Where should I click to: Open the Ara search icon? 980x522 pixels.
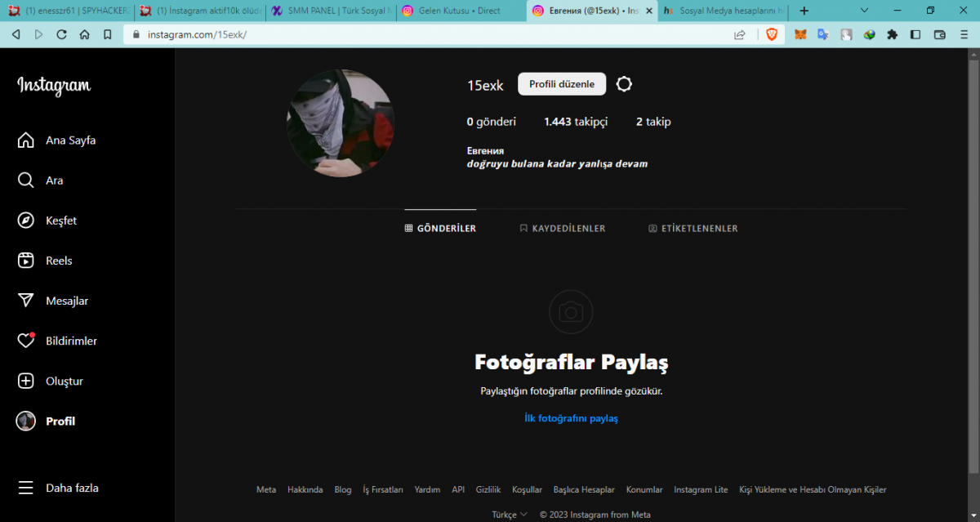click(26, 181)
